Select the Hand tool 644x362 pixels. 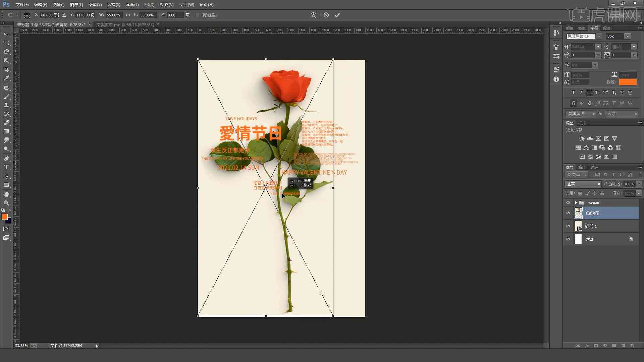[x=6, y=194]
